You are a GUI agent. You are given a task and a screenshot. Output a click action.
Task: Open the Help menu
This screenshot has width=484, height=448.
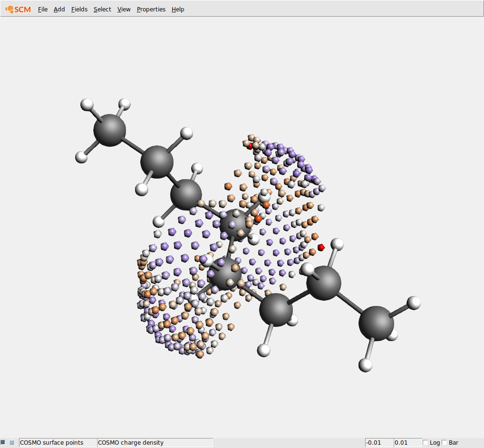point(178,9)
